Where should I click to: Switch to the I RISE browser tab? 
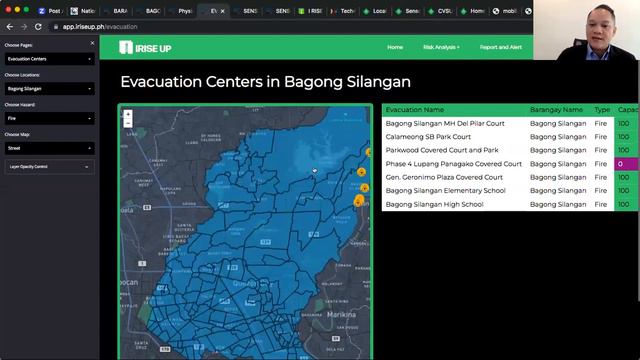[x=311, y=11]
